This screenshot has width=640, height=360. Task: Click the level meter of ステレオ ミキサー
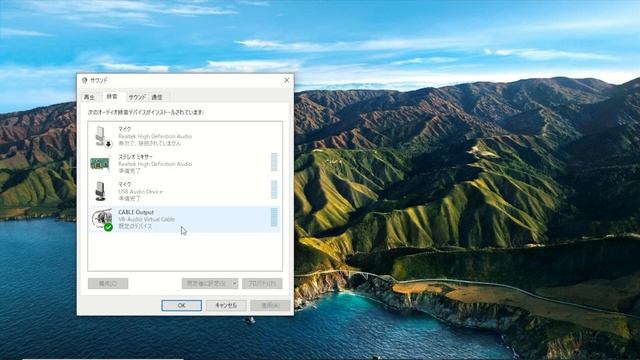(x=274, y=162)
